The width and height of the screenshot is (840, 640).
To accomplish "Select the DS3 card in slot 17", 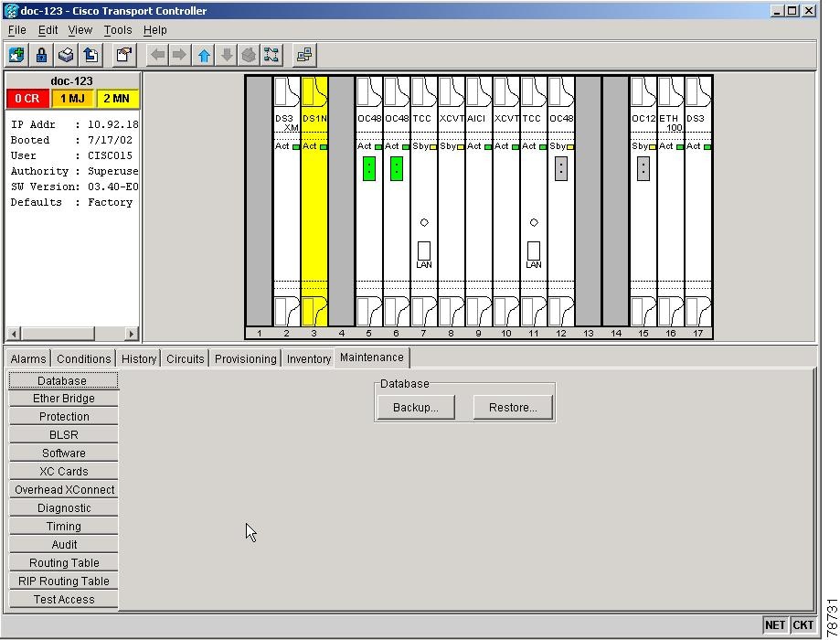I will tap(698, 201).
